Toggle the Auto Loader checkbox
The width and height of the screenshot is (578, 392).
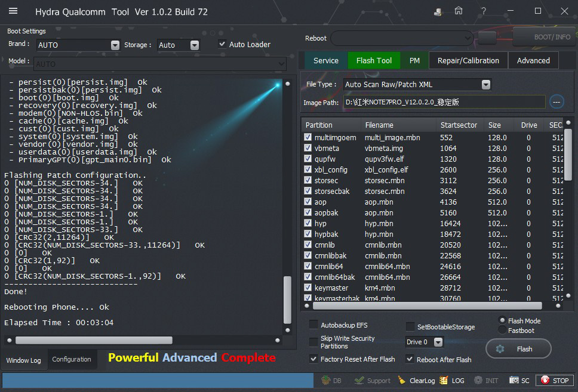pyautogui.click(x=222, y=44)
